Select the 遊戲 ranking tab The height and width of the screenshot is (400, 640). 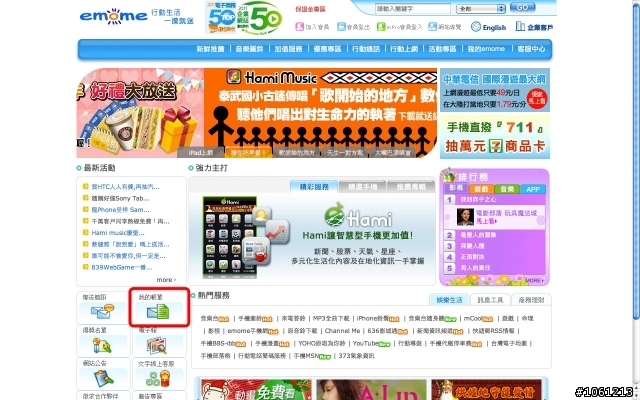coord(481,189)
